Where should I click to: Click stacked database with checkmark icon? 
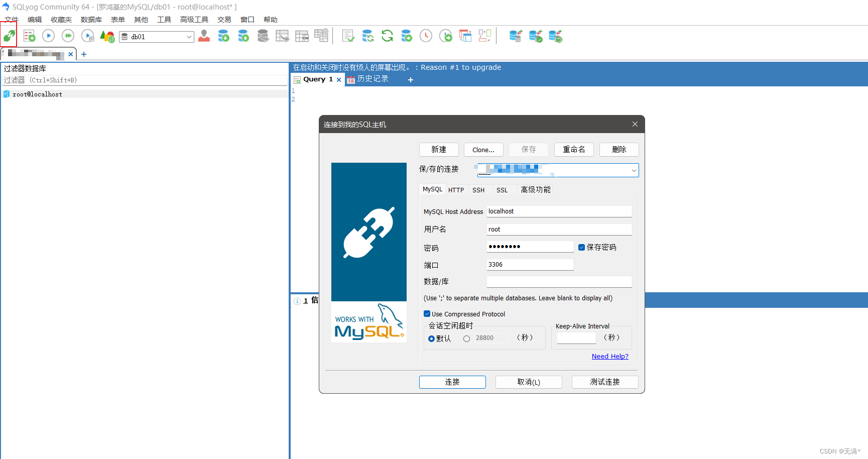[535, 36]
